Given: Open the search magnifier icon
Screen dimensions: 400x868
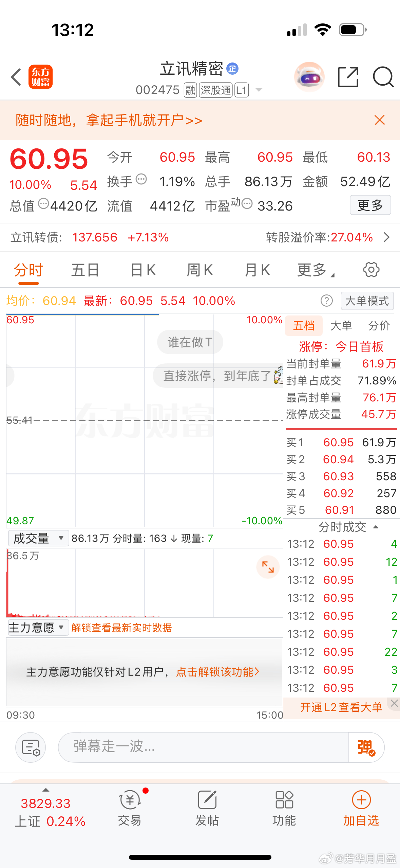Looking at the screenshot, I should point(383,77).
